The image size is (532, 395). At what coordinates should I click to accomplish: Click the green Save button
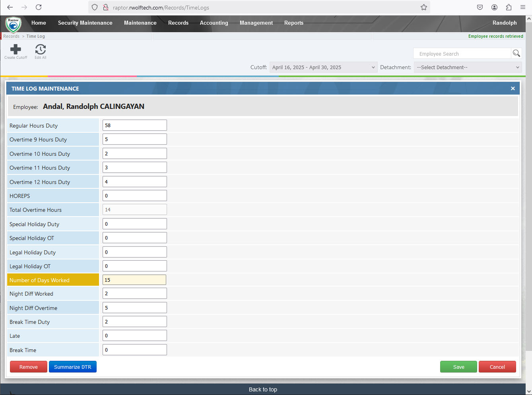tap(458, 367)
